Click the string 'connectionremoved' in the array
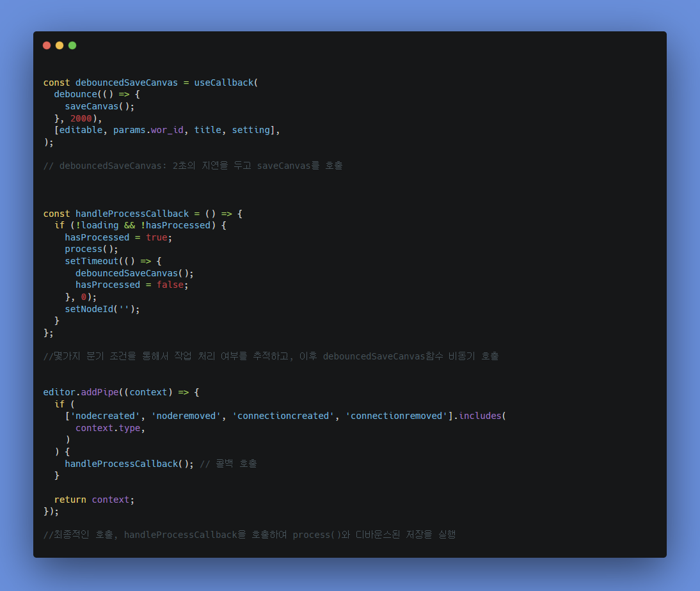This screenshot has width=700, height=591. tap(396, 416)
